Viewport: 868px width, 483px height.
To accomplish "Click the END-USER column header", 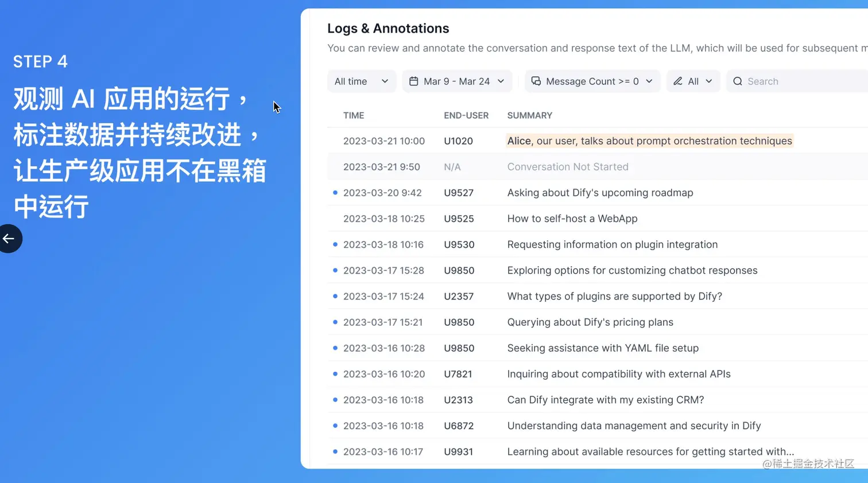I will click(x=466, y=115).
